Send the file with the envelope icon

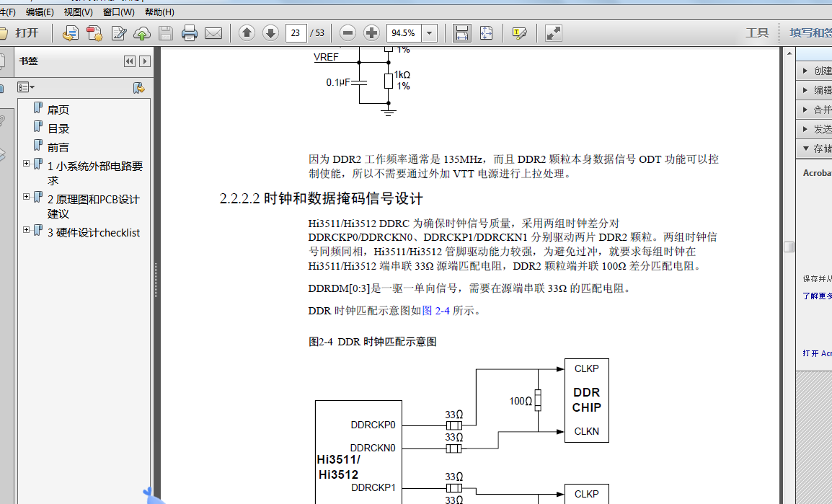[x=213, y=33]
